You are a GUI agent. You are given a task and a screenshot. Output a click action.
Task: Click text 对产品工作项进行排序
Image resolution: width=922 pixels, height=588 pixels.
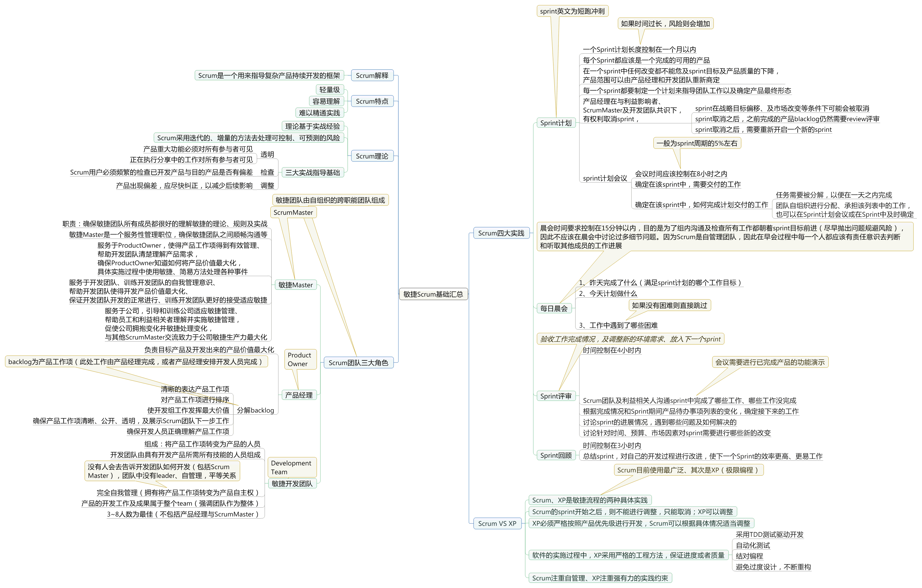(195, 400)
